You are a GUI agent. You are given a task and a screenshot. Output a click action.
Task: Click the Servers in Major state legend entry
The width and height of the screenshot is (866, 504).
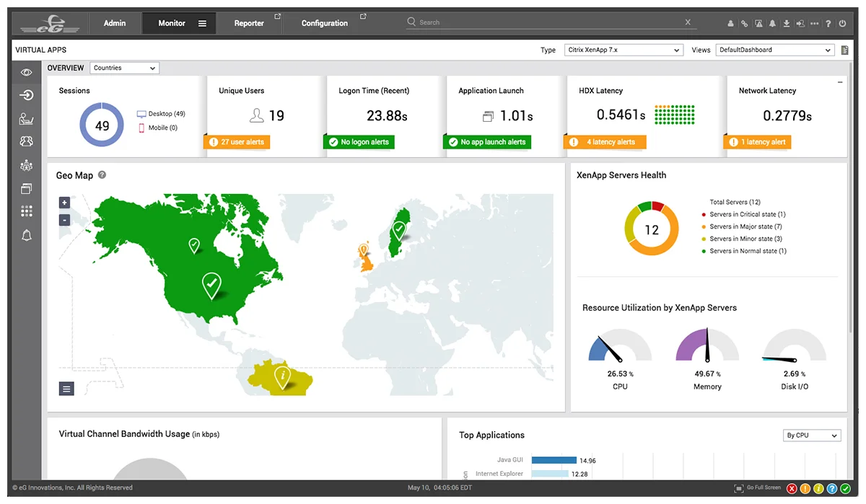click(x=742, y=226)
